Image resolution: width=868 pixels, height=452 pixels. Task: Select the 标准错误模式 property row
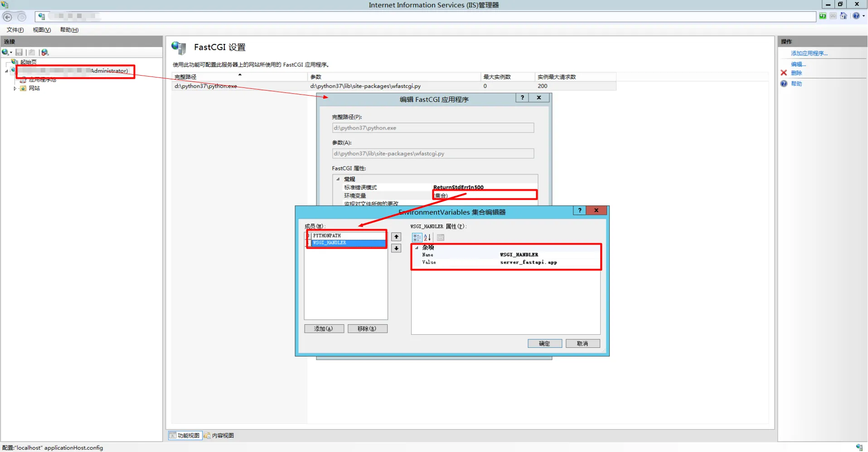[x=435, y=188]
